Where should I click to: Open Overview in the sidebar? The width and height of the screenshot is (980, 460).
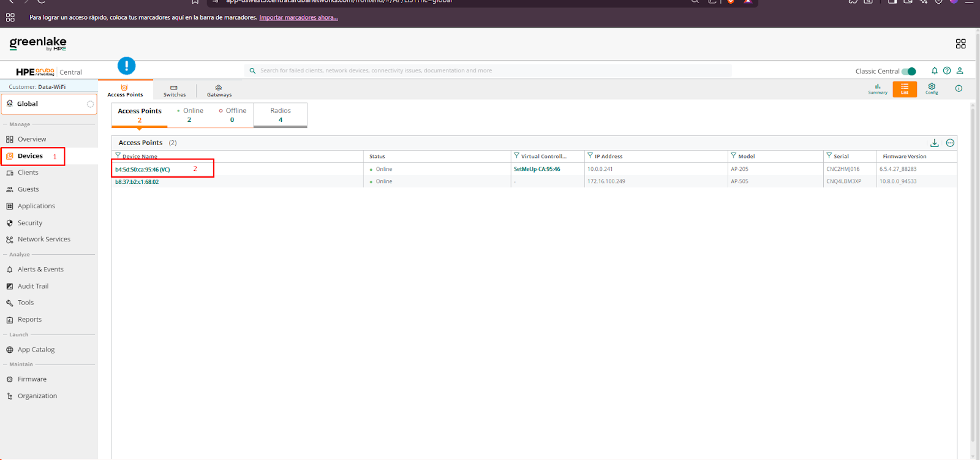tap(32, 139)
